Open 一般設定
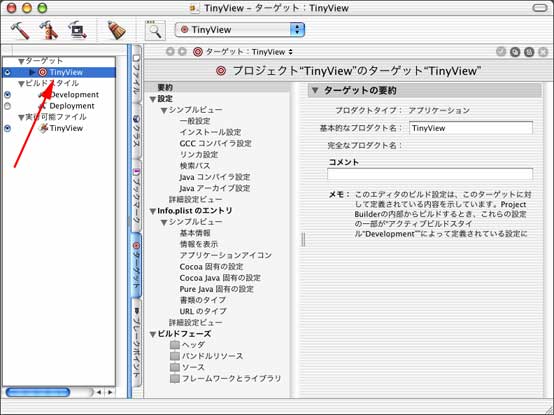The image size is (554, 415). click(195, 121)
